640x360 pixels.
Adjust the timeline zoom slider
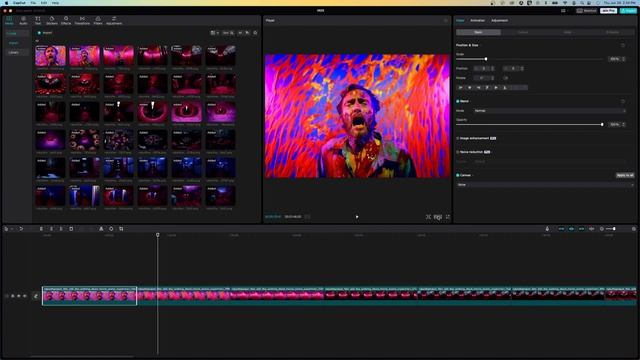(x=614, y=229)
